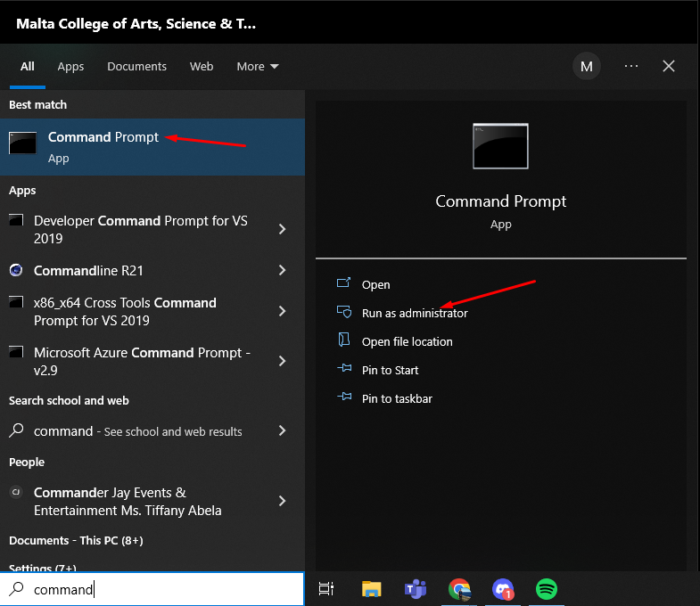Open Spotify from the taskbar
Screen dimensions: 700x606
[547, 588]
